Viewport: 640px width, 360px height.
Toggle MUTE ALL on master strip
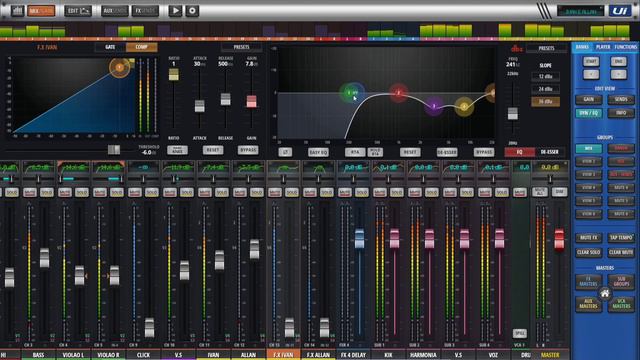tap(540, 192)
